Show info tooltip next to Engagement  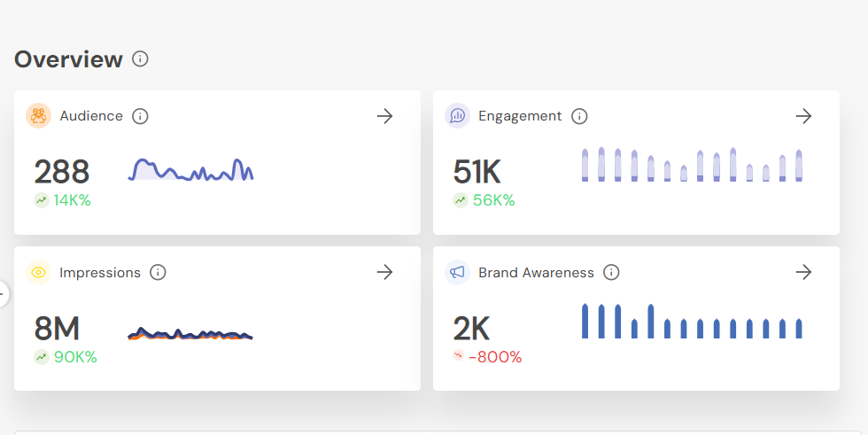point(579,116)
